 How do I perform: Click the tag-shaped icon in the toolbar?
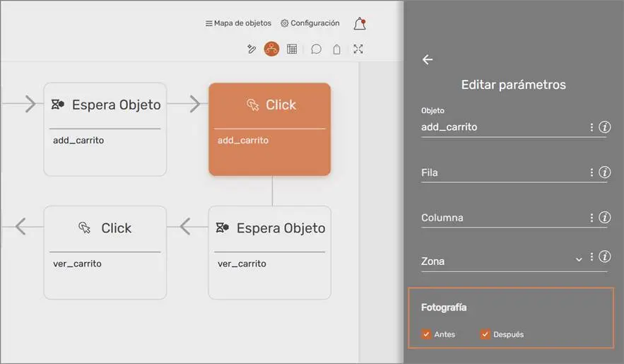click(x=337, y=49)
